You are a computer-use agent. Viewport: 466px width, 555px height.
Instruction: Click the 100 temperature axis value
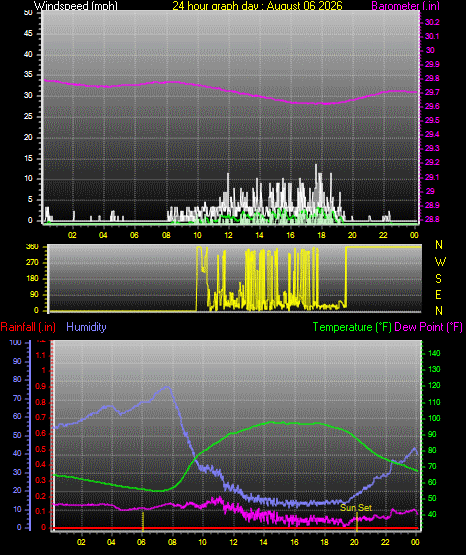[x=434, y=418]
